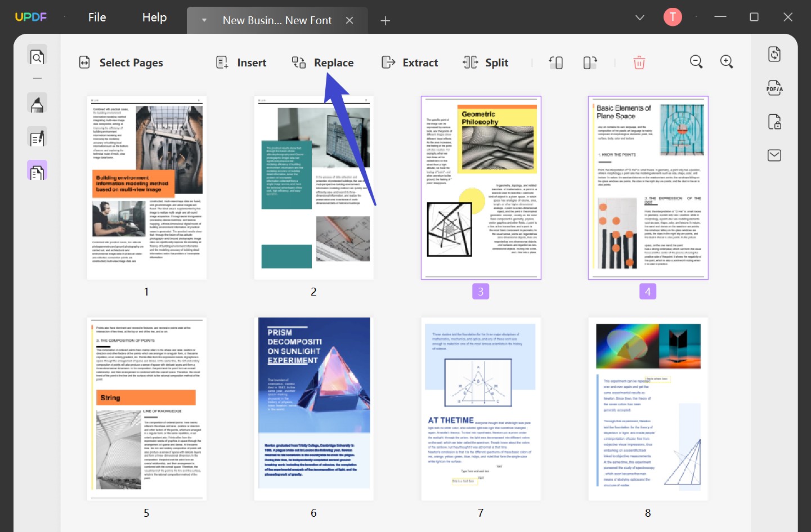Open the Help menu
The image size is (811, 532).
click(x=154, y=17)
